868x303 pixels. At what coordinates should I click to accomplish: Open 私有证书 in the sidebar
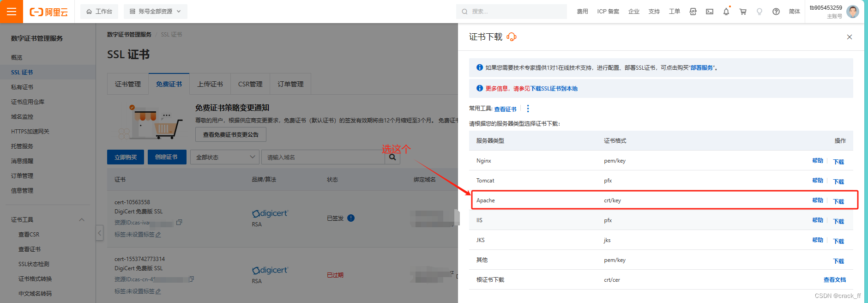click(x=22, y=87)
